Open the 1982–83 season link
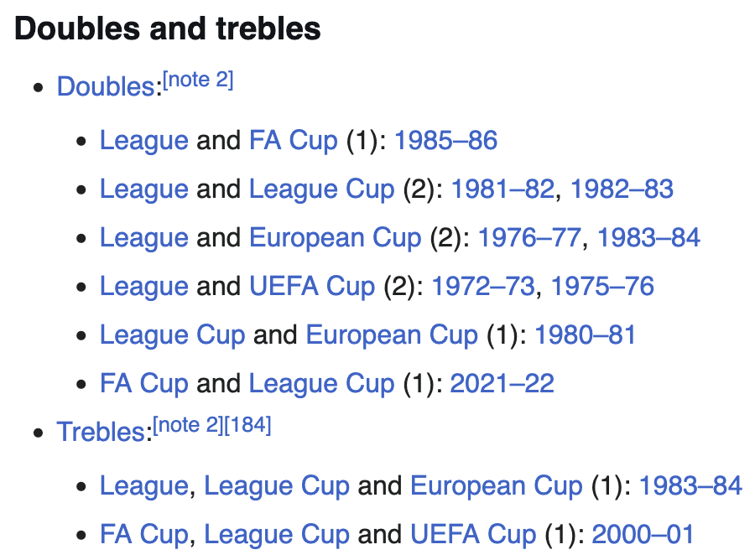Screen dimensions: 755x560 (622, 189)
